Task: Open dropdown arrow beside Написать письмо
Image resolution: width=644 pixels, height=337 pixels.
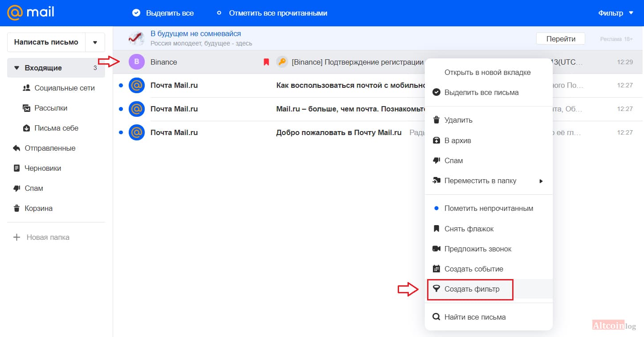Action: [95, 42]
